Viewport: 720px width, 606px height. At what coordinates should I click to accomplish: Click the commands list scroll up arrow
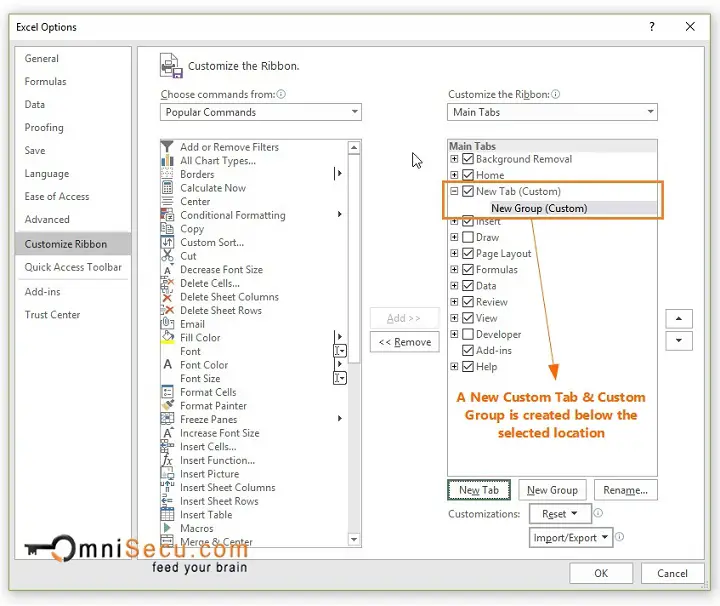click(x=354, y=147)
